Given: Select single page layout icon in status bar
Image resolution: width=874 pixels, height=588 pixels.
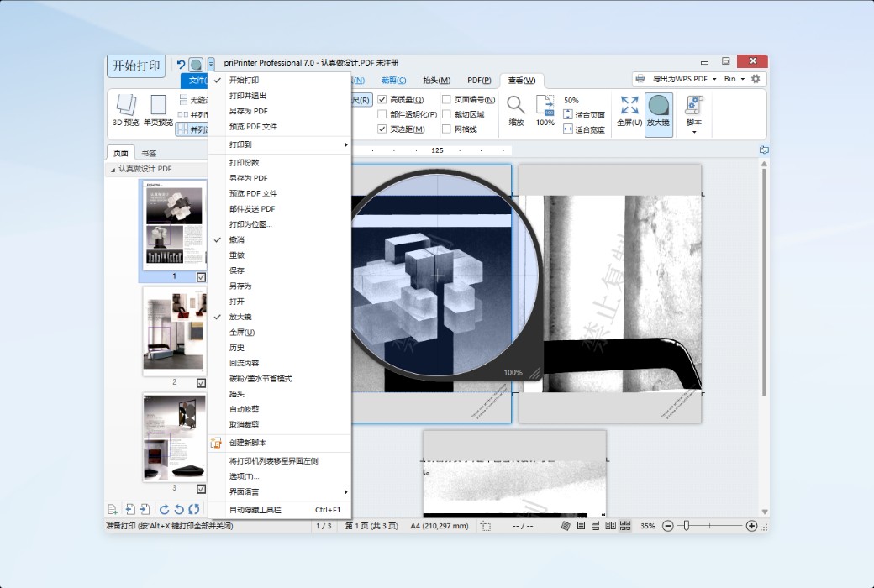Looking at the screenshot, I should [581, 526].
